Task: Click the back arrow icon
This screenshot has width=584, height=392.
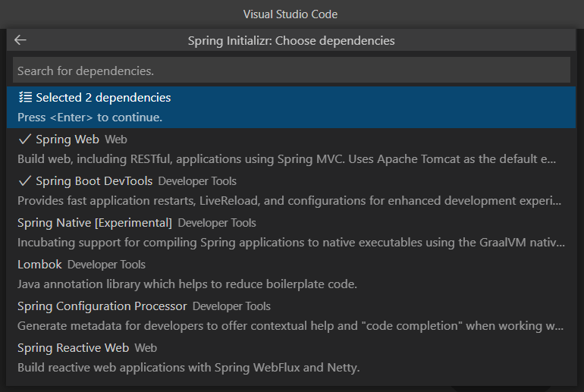Action: (x=20, y=40)
